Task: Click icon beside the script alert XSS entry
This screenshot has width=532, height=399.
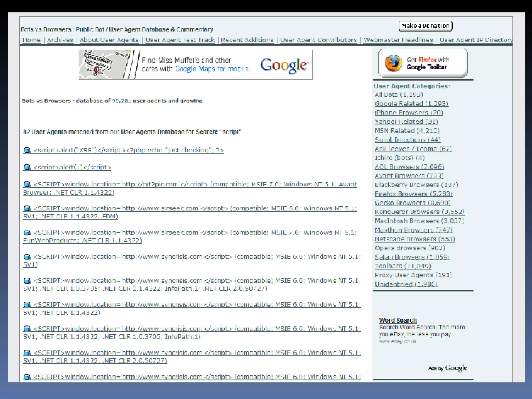Action: coord(27,150)
